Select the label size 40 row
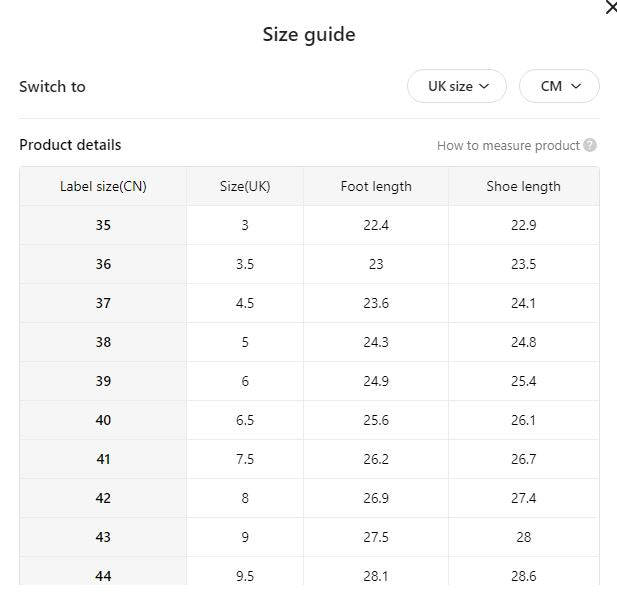The width and height of the screenshot is (617, 604). click(x=309, y=420)
